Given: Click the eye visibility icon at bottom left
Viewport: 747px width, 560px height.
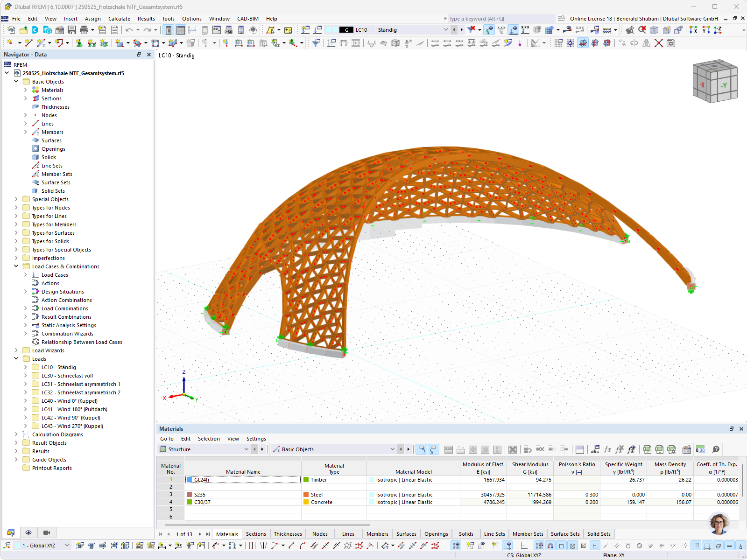Looking at the screenshot, I should pyautogui.click(x=28, y=533).
